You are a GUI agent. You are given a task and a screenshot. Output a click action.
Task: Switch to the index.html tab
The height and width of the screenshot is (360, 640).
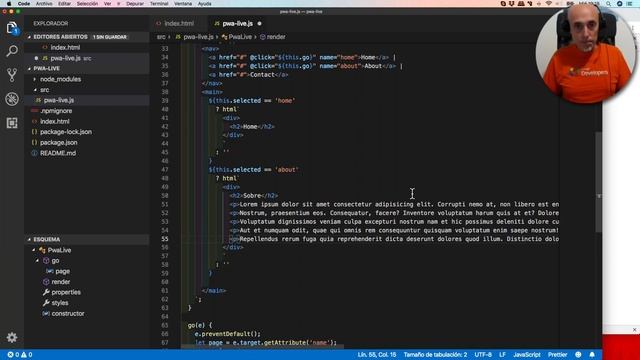tap(178, 24)
